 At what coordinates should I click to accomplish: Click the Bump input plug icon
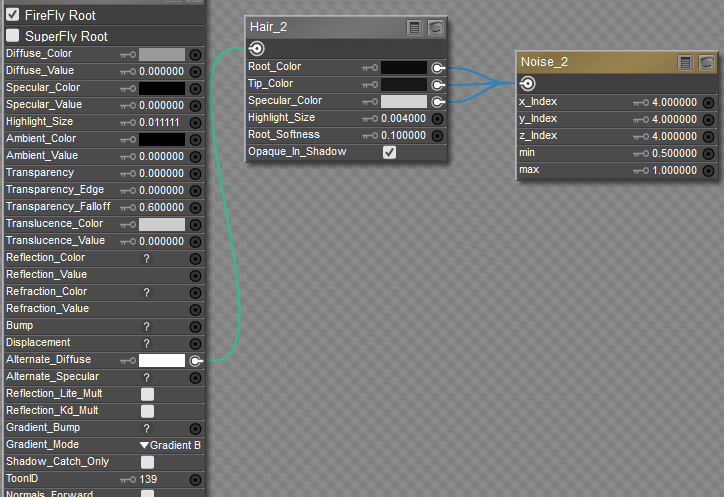[195, 326]
